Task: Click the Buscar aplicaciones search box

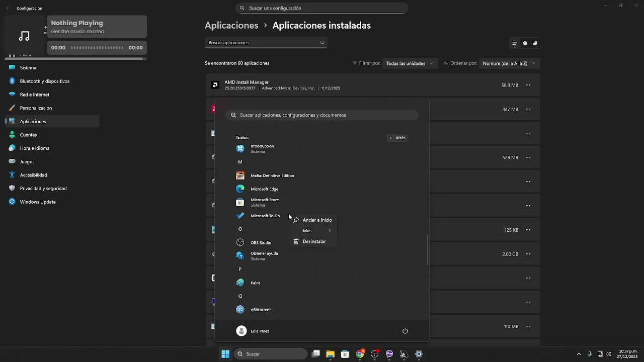Action: pos(266,43)
